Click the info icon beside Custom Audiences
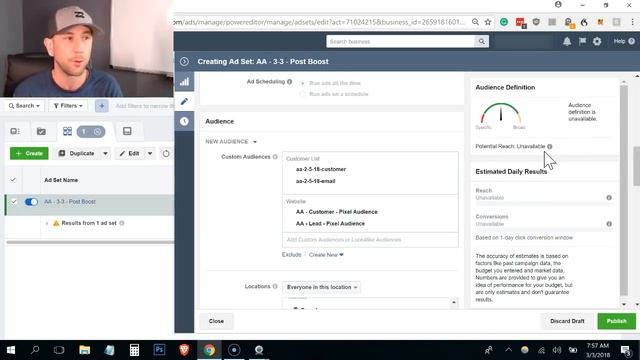The height and width of the screenshot is (360, 640). tap(275, 157)
